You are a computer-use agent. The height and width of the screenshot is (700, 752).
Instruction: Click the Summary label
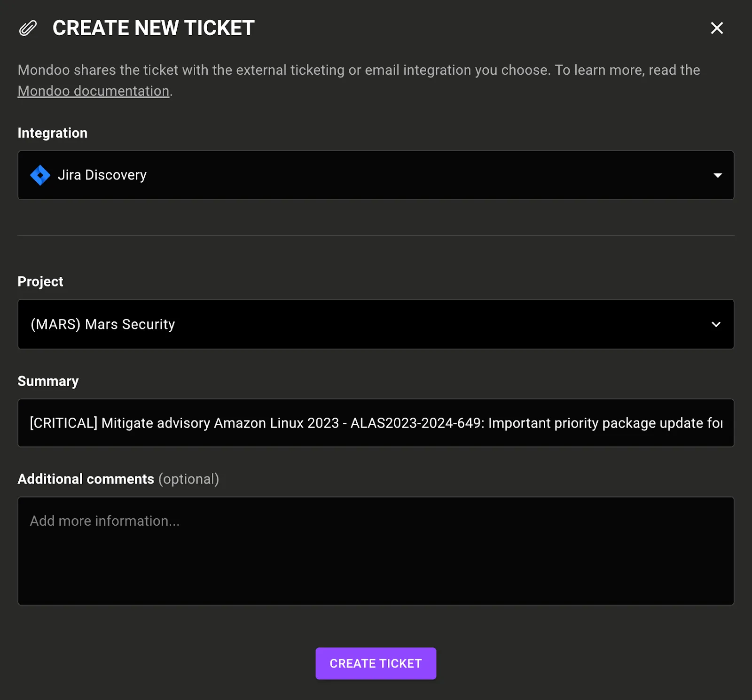click(48, 381)
